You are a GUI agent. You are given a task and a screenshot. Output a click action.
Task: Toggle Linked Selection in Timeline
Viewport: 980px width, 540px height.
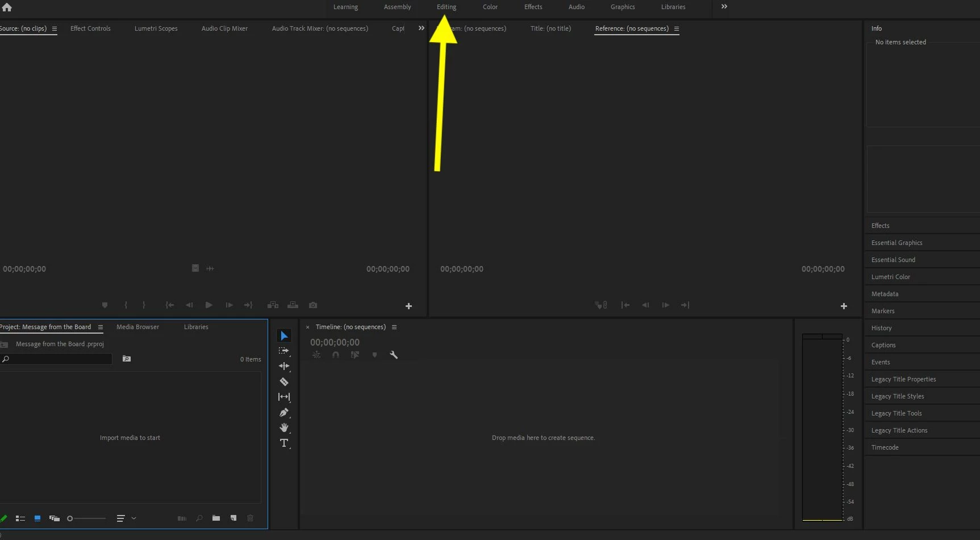(x=355, y=355)
